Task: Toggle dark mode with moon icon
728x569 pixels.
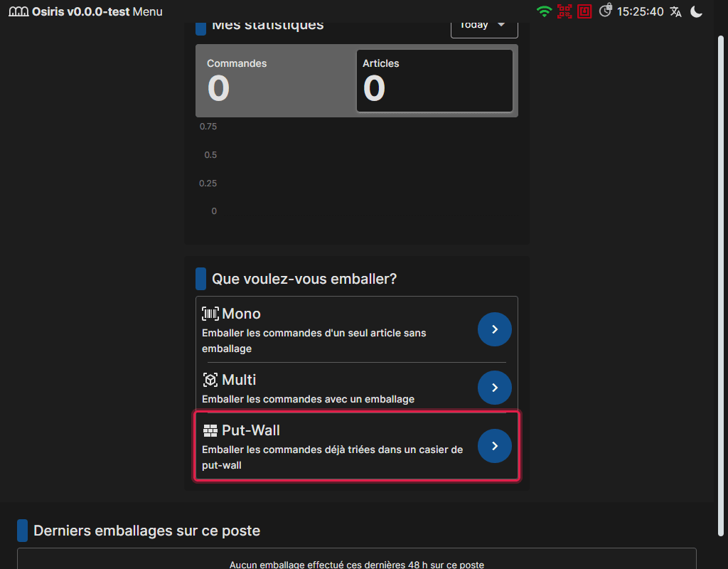Action: pos(697,11)
